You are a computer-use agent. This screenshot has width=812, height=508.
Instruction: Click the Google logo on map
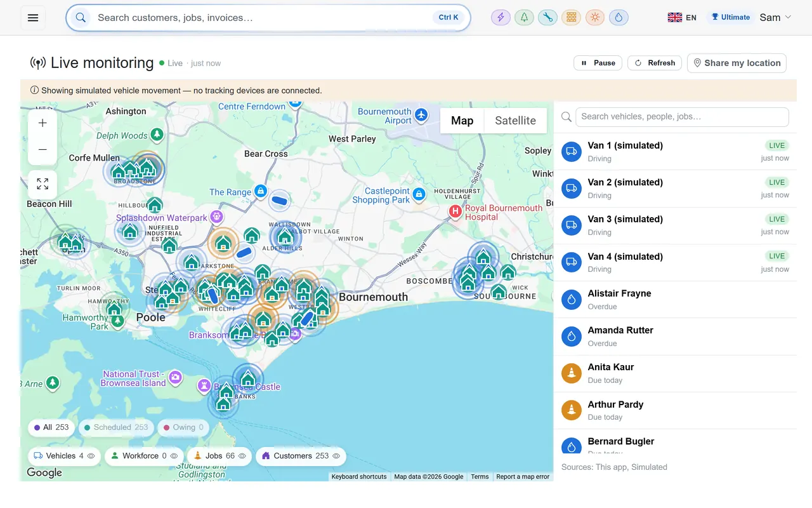[x=44, y=472]
